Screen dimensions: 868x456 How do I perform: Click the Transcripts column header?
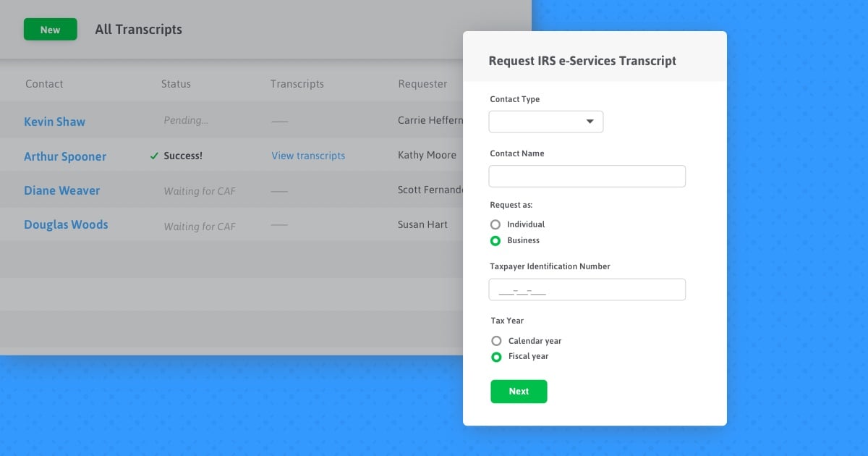tap(297, 84)
